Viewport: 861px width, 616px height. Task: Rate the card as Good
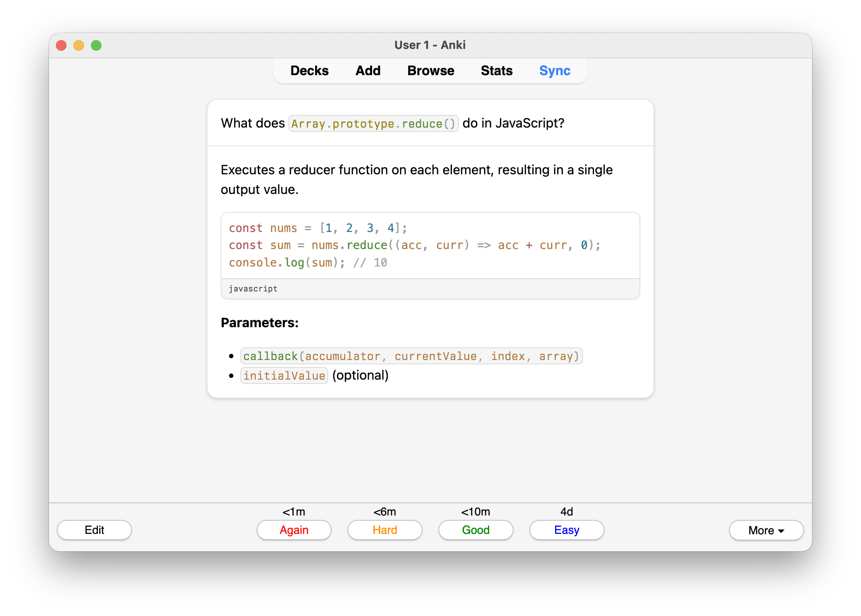[x=476, y=530]
